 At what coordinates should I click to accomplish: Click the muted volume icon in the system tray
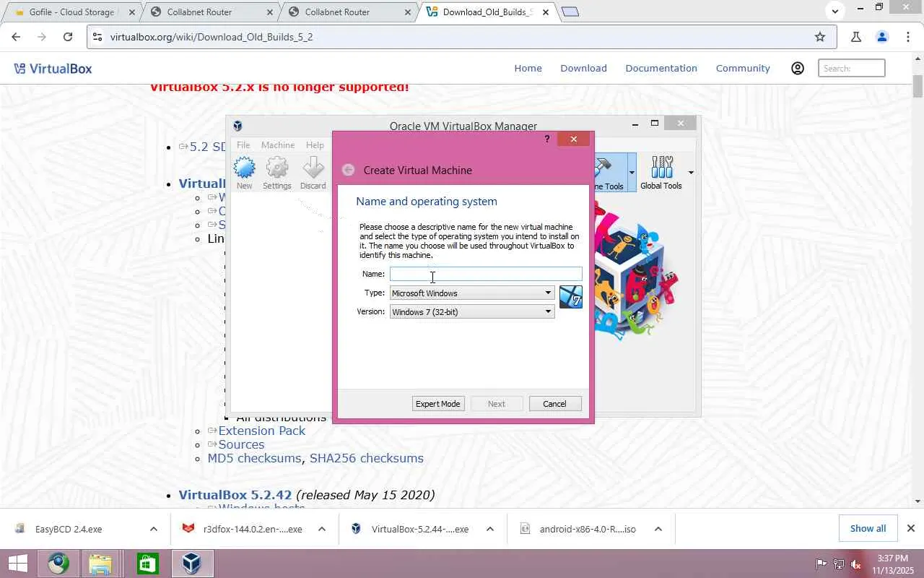tap(856, 564)
